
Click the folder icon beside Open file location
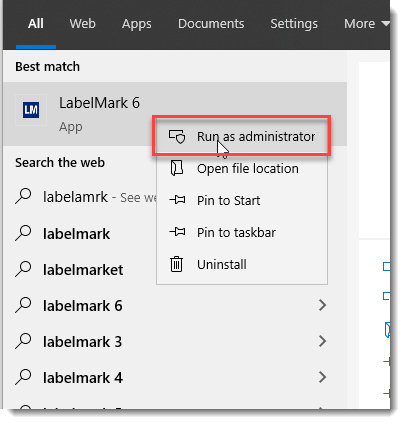coord(177,168)
